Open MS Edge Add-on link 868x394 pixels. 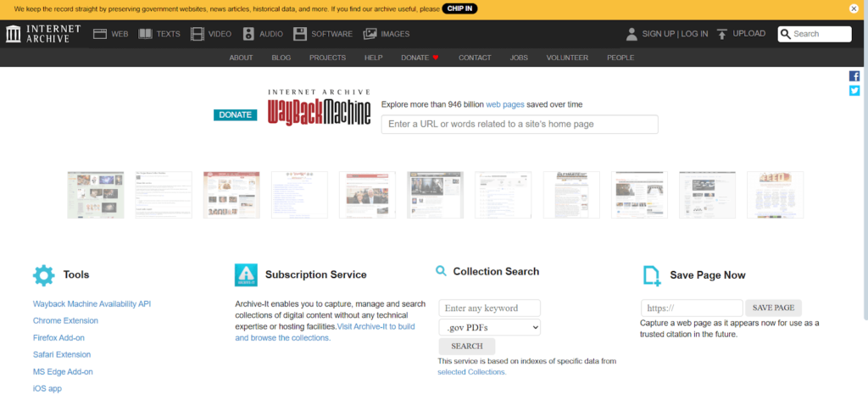[x=63, y=372]
